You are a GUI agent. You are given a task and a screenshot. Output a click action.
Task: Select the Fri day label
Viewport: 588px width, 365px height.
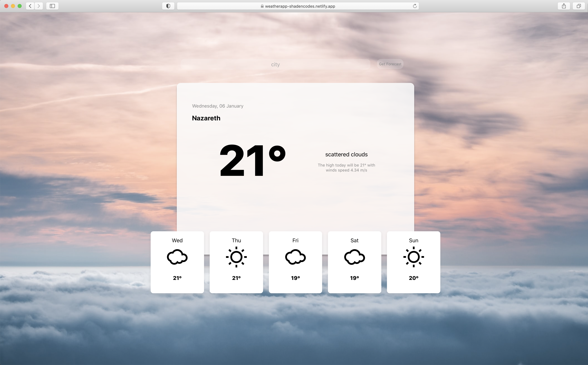pos(295,240)
